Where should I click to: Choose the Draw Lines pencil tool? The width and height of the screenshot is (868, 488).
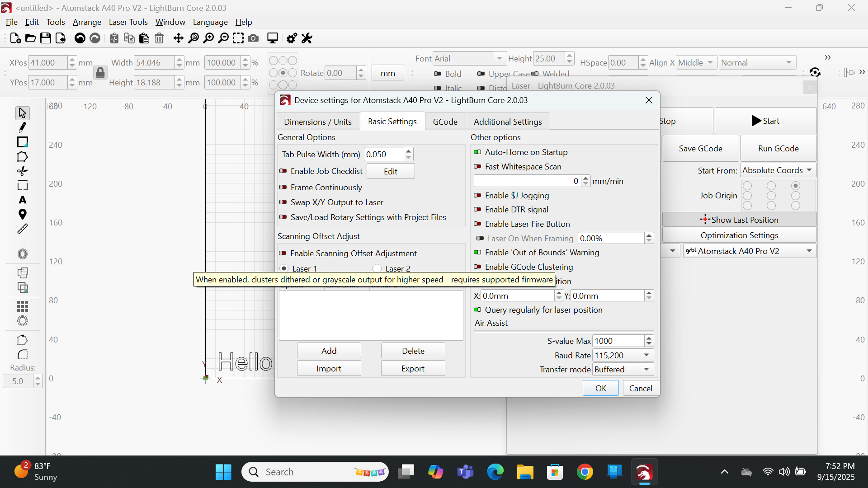(22, 127)
